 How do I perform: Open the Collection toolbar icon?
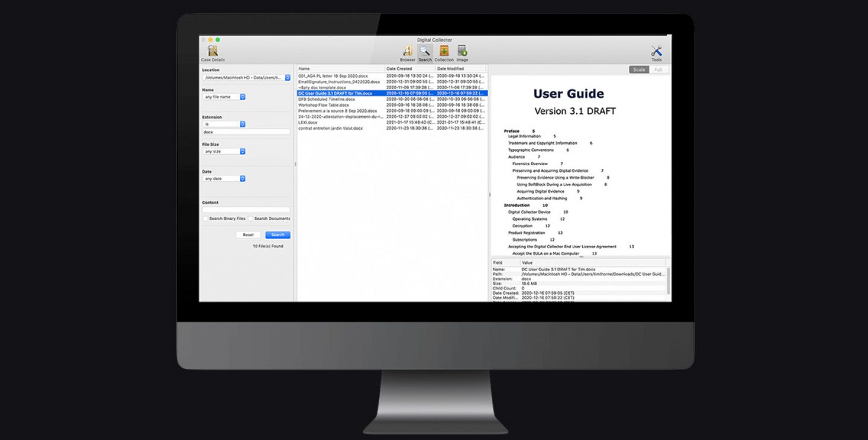coord(444,53)
